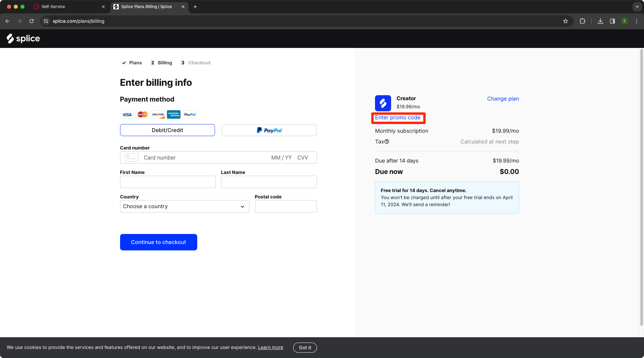Click 'Calculated at next step' text
Viewport: 644px width, 358px height.
point(490,142)
